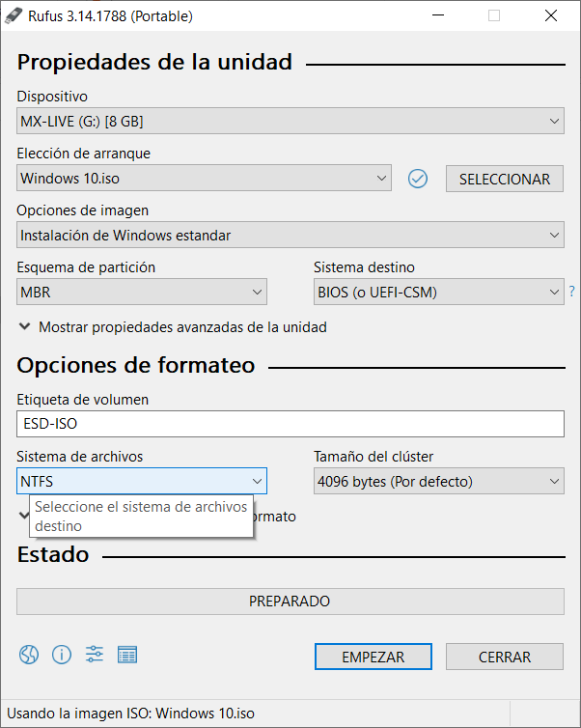Click the Propiedades de la unidad heading
This screenshot has height=728, width=581.
coord(154,62)
